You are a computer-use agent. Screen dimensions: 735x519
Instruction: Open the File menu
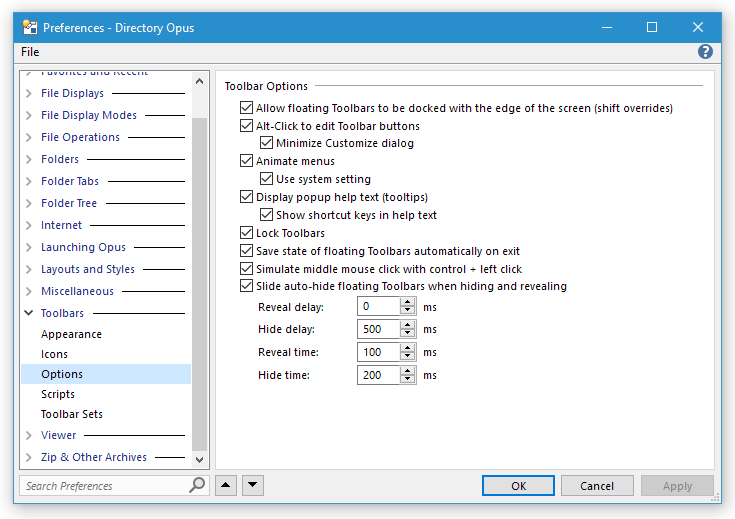(30, 52)
